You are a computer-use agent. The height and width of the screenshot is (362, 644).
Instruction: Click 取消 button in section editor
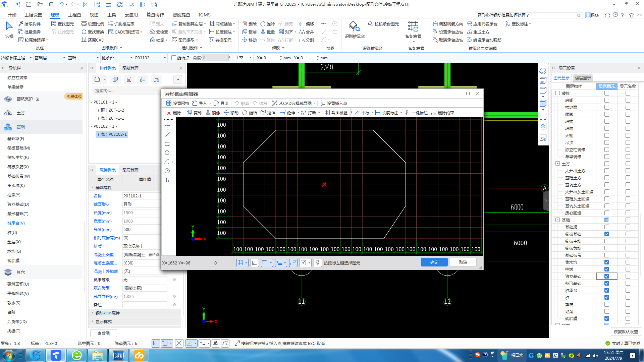click(x=463, y=262)
